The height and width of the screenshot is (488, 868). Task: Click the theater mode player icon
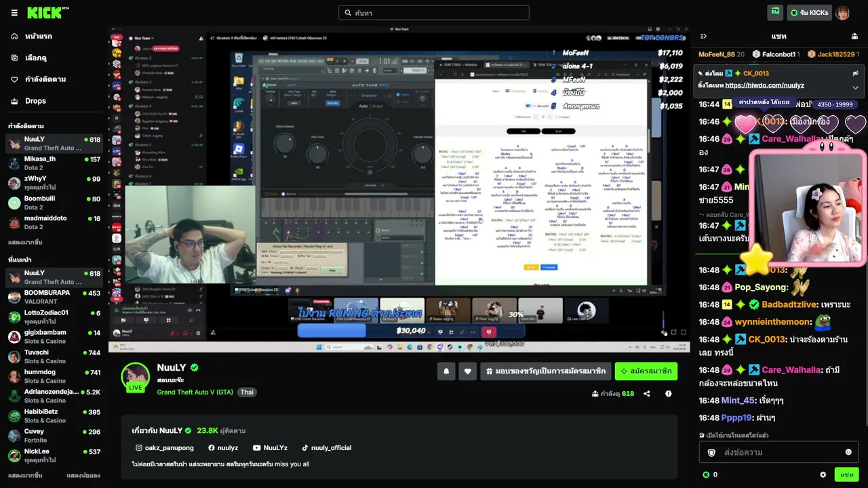673,333
